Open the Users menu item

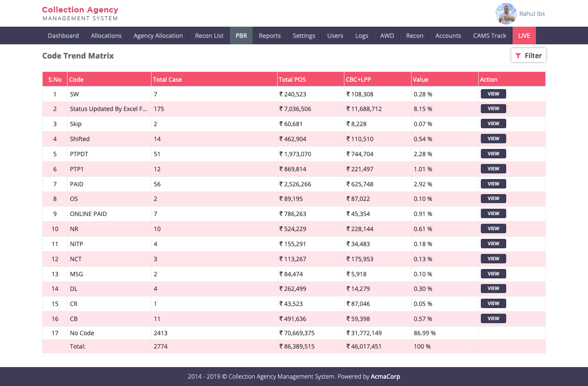point(335,36)
